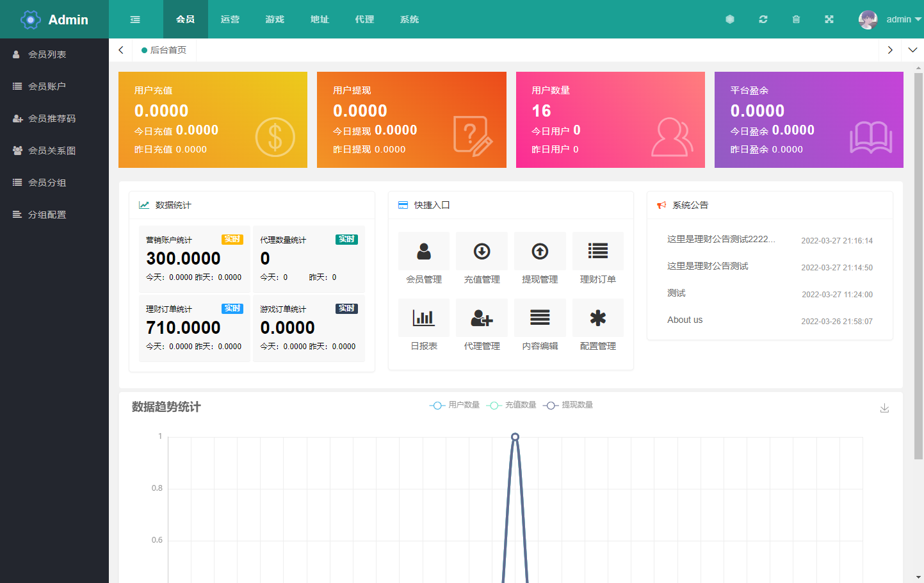Click the 营销账户统计 value 300.0000
The width and height of the screenshot is (924, 583).
183,258
